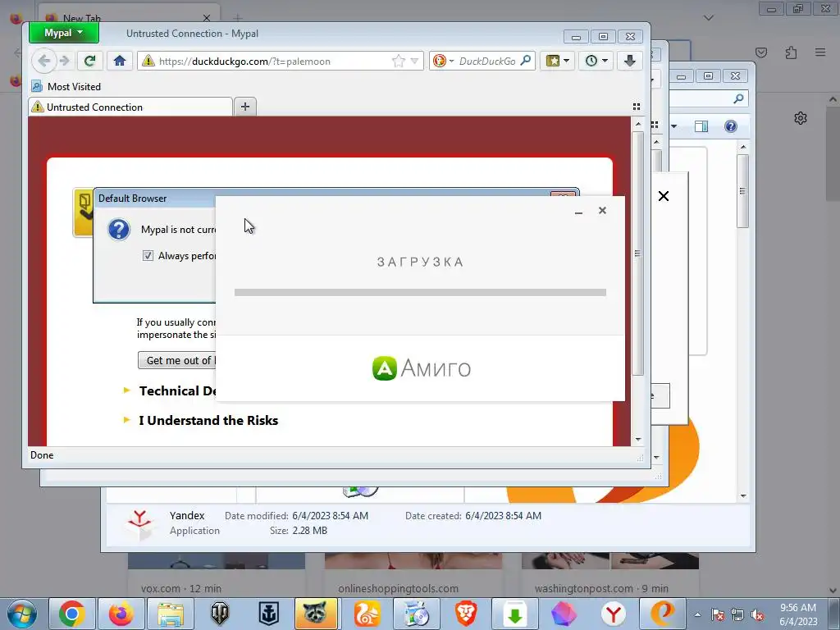The width and height of the screenshot is (840, 630).
Task: Open the DuckDuckGo search engine selector
Action: 443,61
